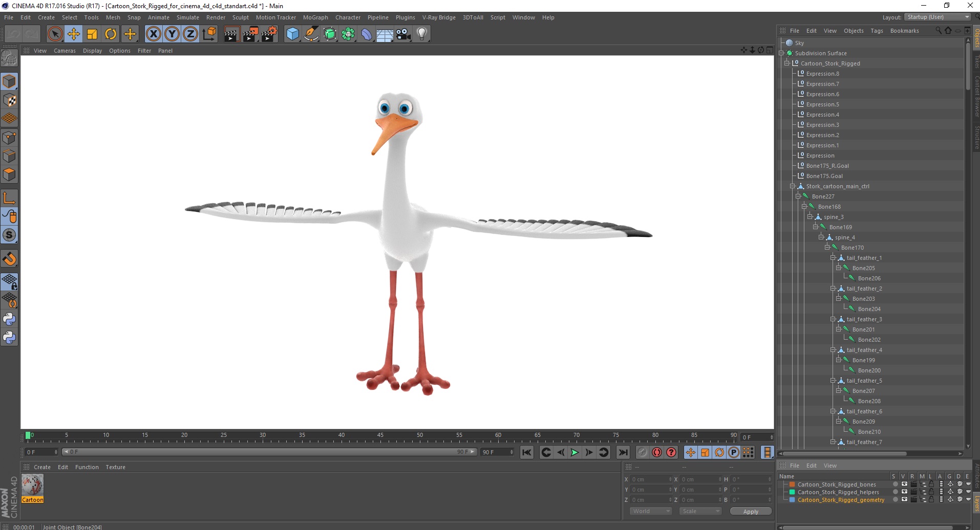Collapse Stork_cartoon_main_ctrl hierarchy
The height and width of the screenshot is (530, 980).
pyautogui.click(x=793, y=186)
